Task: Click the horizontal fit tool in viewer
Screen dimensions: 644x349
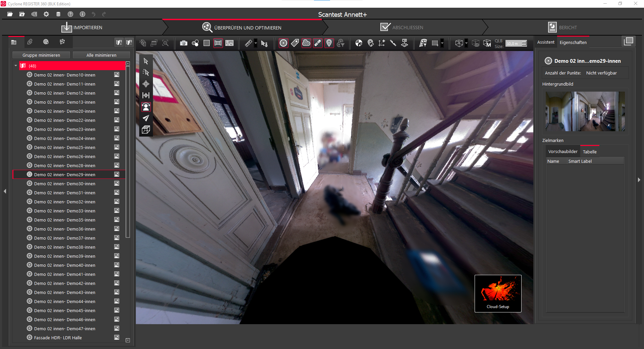Action: click(146, 95)
